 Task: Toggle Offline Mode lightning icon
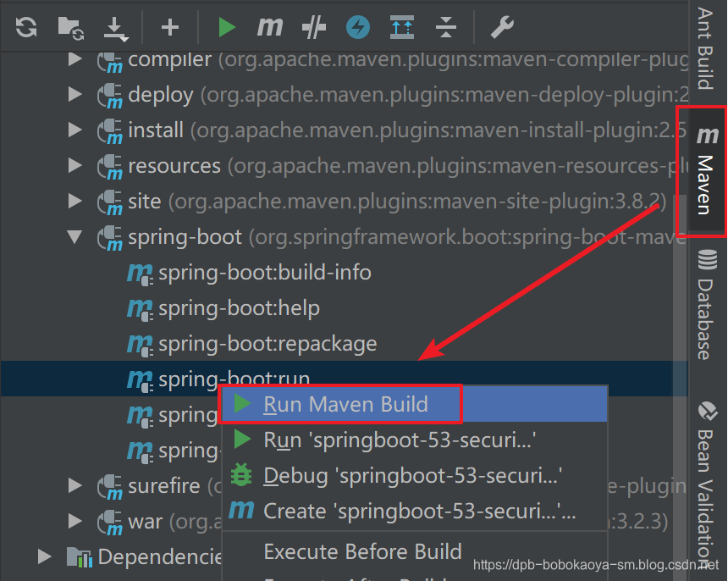click(x=358, y=27)
